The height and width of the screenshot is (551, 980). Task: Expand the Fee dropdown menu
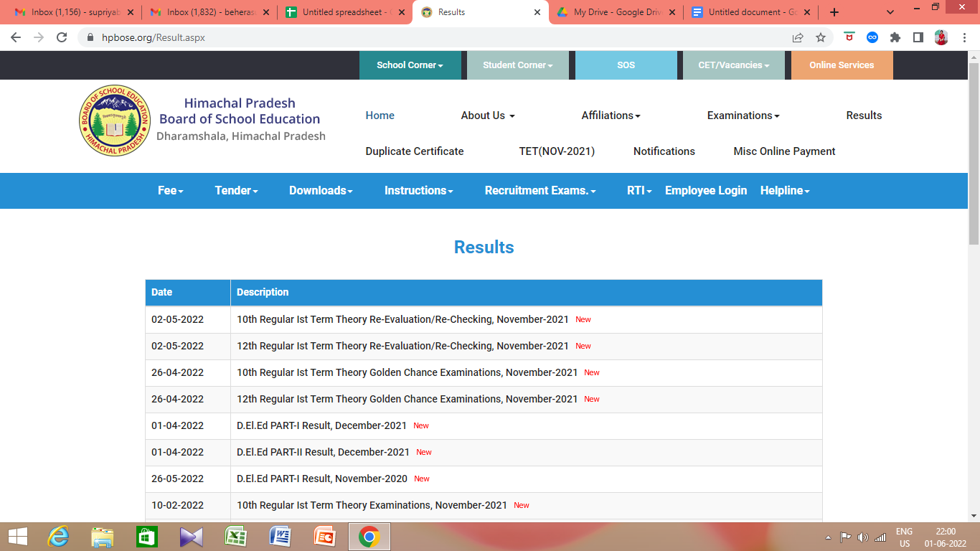pos(169,190)
